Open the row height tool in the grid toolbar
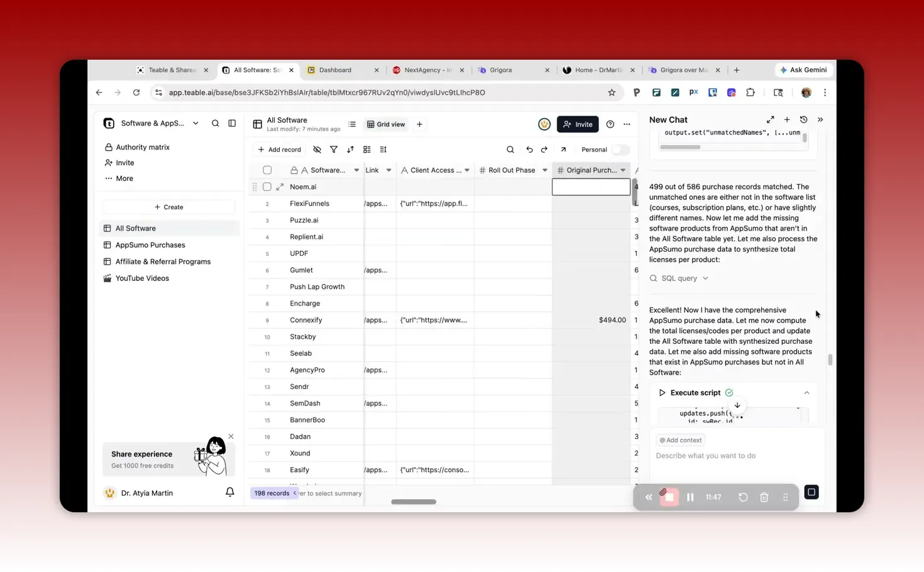The width and height of the screenshot is (924, 572). pos(383,150)
